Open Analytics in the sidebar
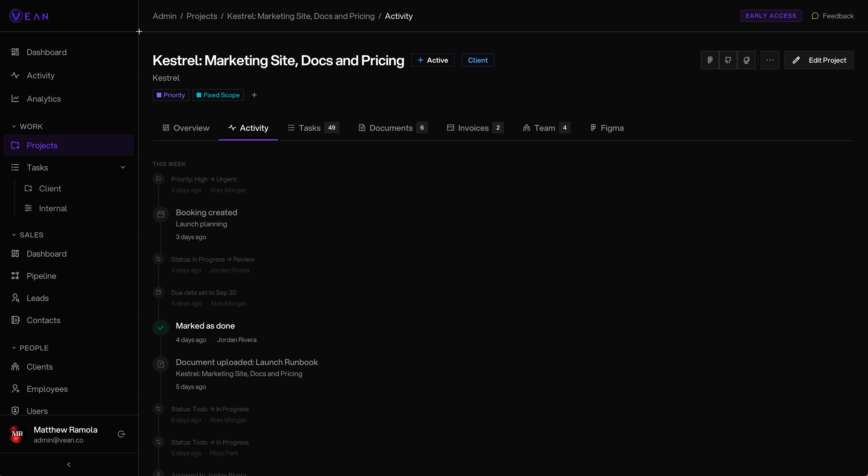The width and height of the screenshot is (868, 476). point(69,99)
